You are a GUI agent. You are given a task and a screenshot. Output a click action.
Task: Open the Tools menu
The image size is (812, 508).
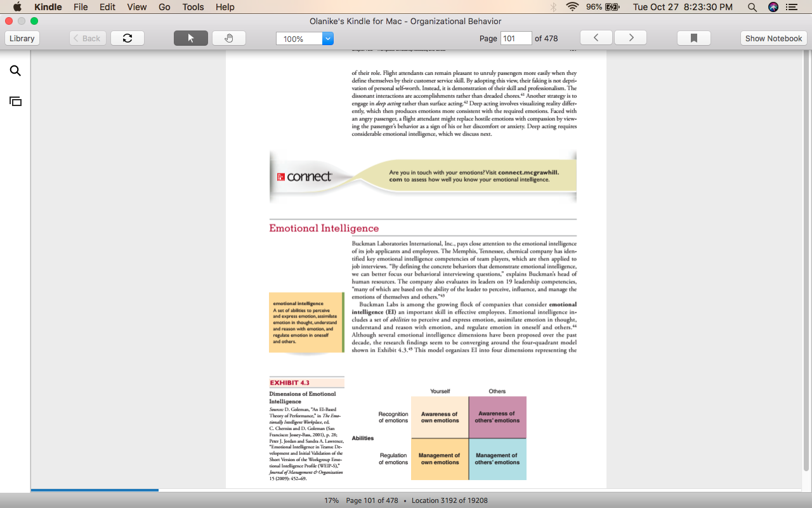click(193, 7)
